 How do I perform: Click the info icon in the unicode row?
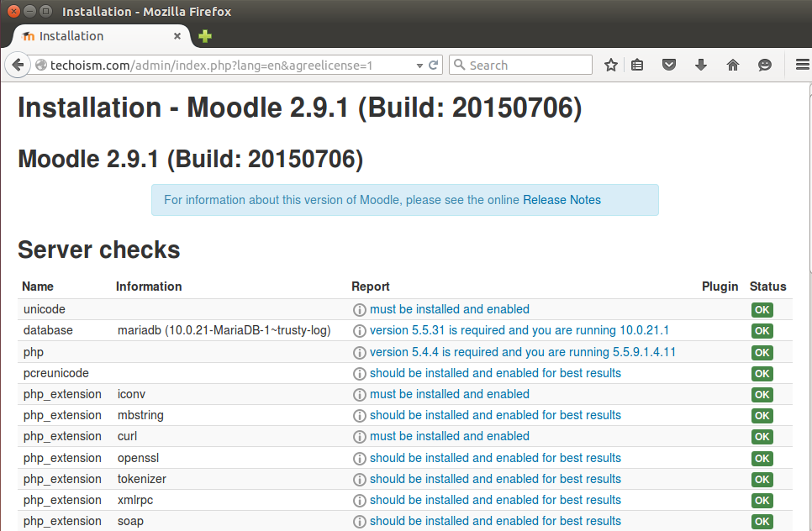tap(360, 310)
